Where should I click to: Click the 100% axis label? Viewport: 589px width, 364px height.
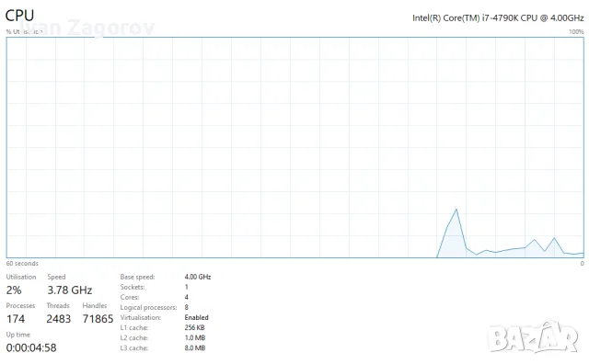pos(576,32)
